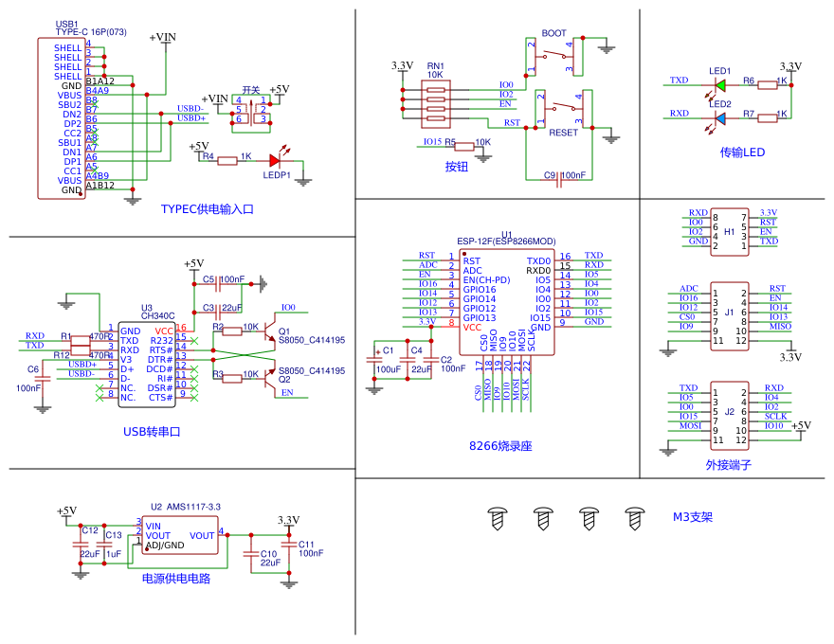Click the last M3 screw symbol beside M3支架
The width and height of the screenshot is (834, 644).
(635, 518)
